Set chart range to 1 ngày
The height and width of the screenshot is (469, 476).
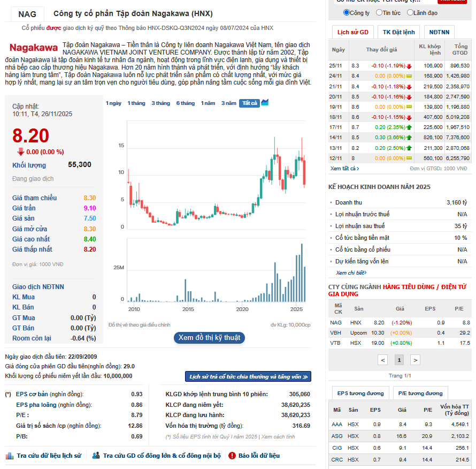pyautogui.click(x=113, y=103)
